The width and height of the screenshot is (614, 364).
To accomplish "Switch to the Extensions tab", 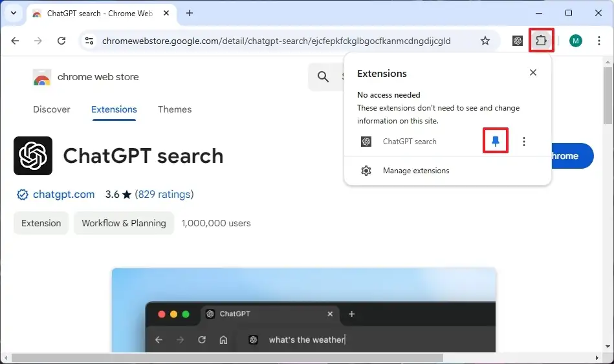I will coord(114,109).
